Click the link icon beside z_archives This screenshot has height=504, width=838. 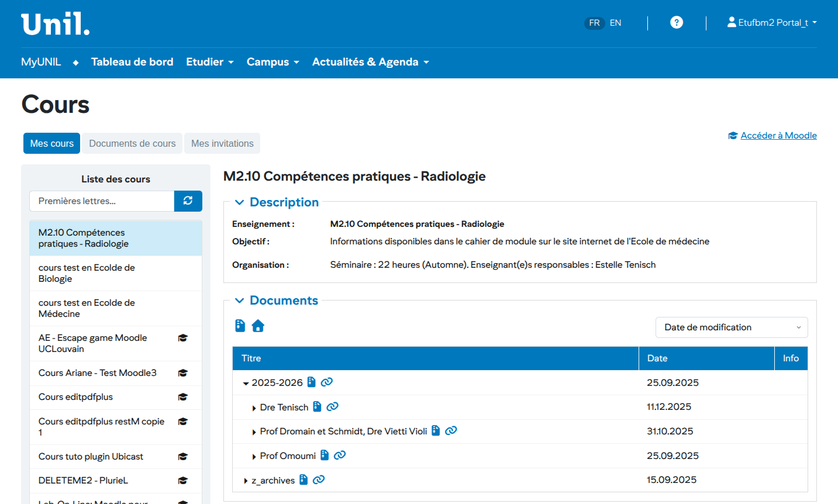(319, 479)
